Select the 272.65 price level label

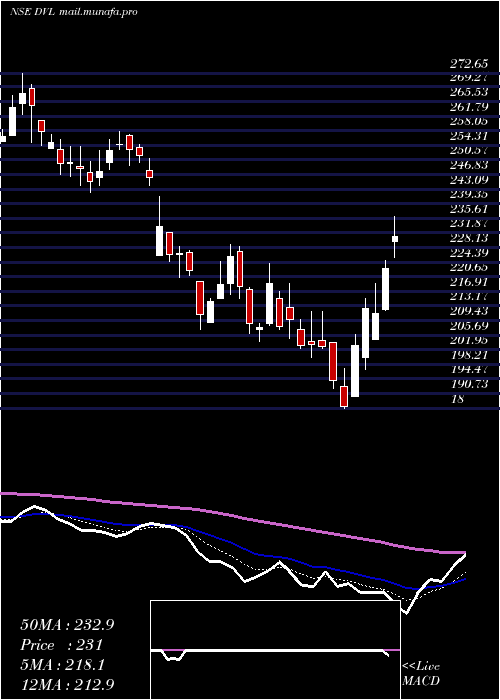(x=469, y=64)
